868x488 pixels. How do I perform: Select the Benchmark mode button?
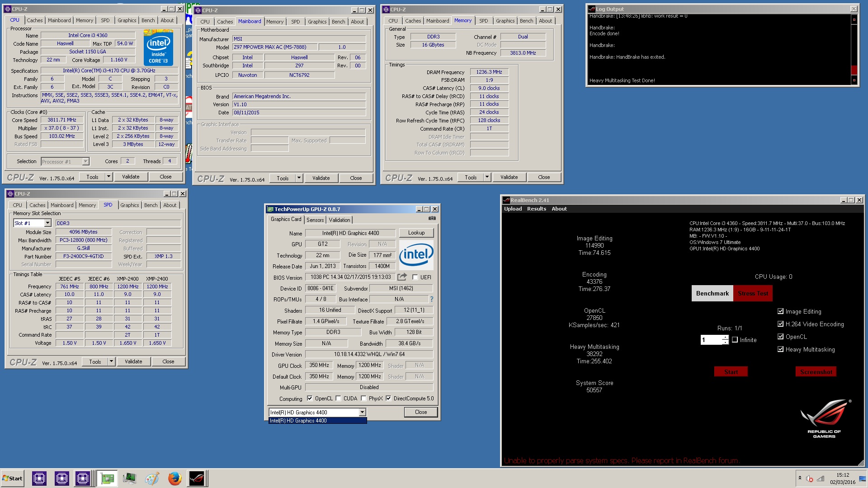point(712,293)
